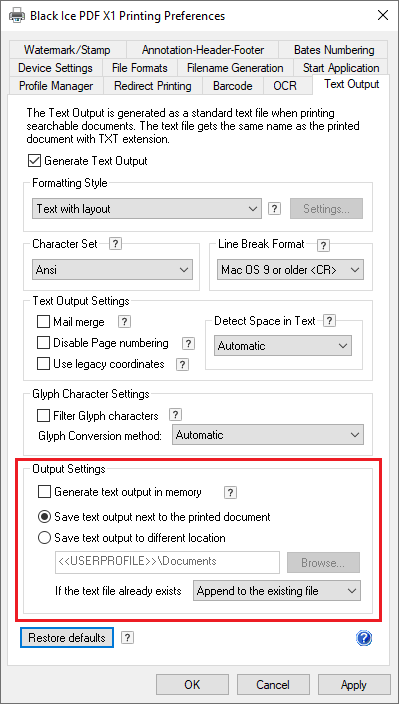
Task: Open the Character Set help question mark
Action: 116,244
